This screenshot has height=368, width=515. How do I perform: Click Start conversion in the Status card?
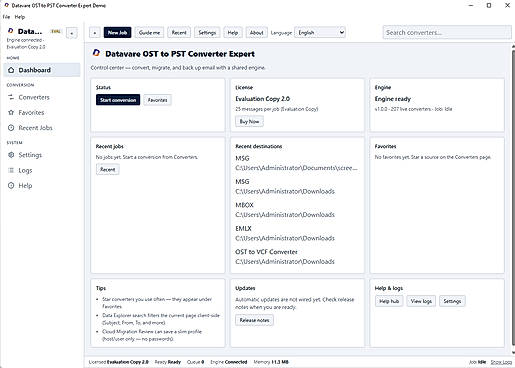click(x=118, y=100)
